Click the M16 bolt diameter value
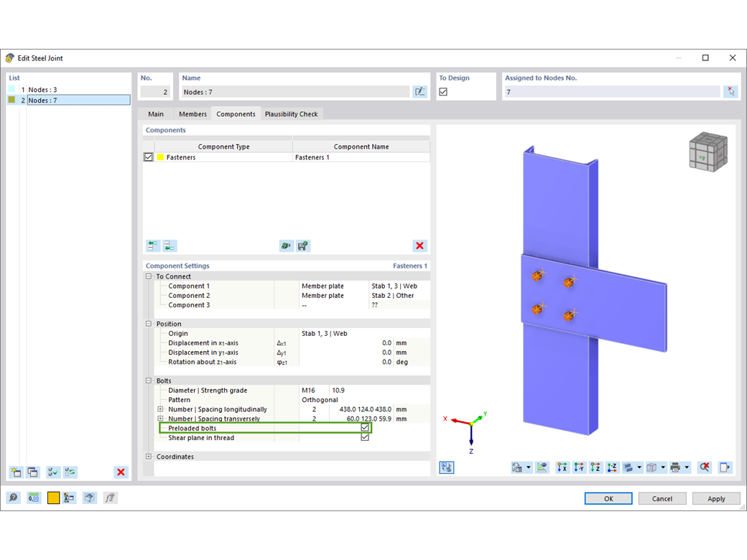The height and width of the screenshot is (560, 747). click(308, 390)
